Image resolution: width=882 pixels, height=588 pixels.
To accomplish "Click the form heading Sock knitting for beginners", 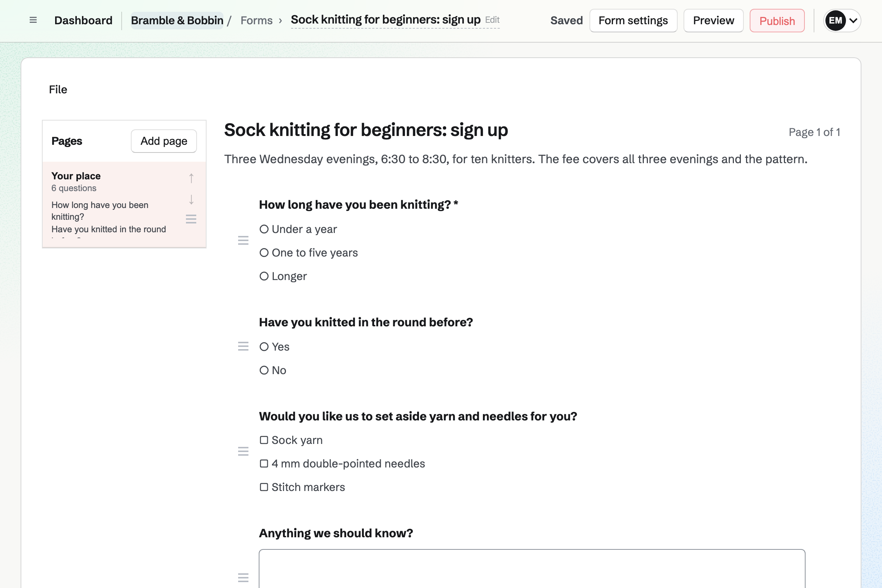I will [366, 130].
